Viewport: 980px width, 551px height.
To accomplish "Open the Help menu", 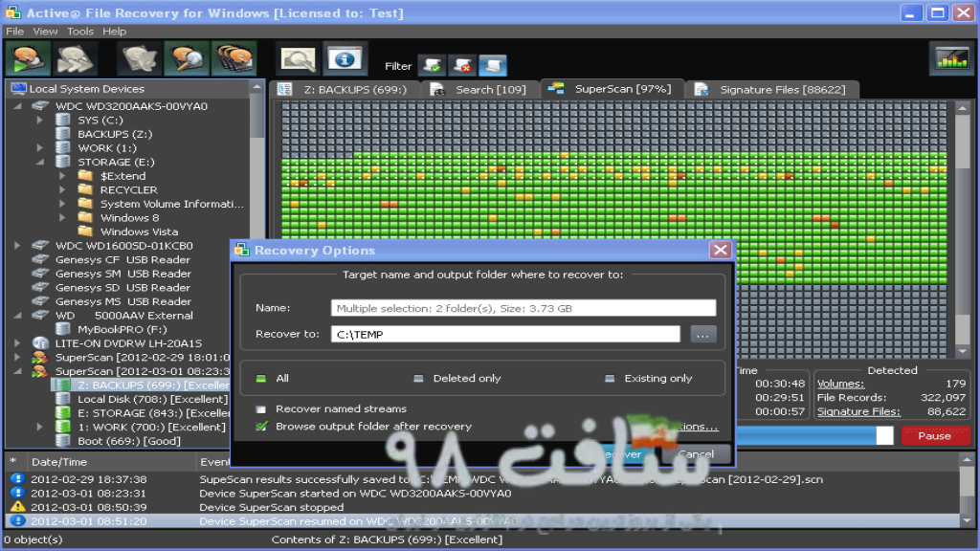I will [x=114, y=32].
